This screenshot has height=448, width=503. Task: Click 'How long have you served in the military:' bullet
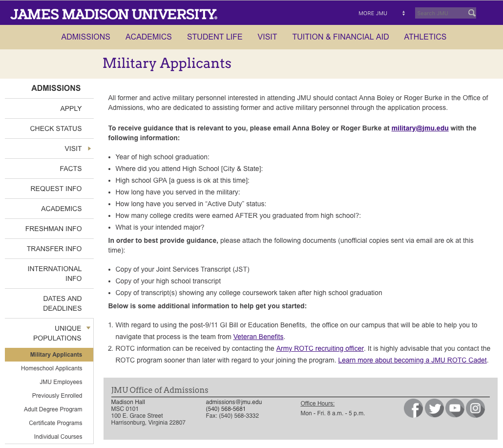(178, 192)
